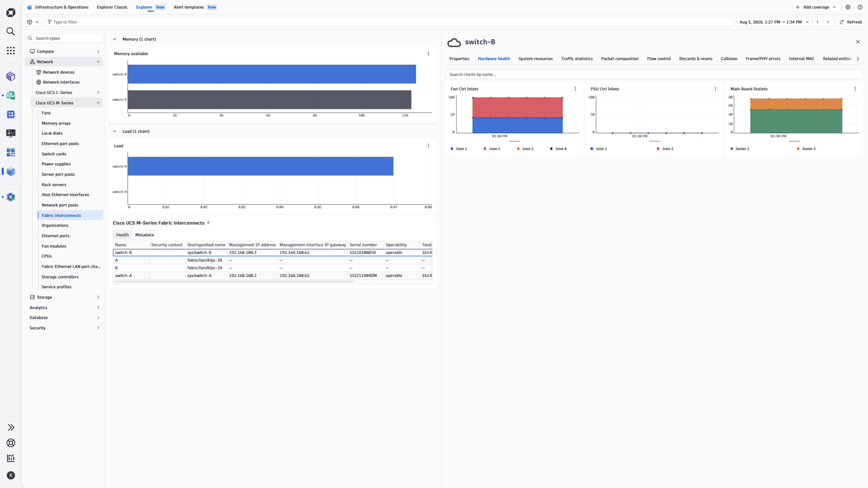Click the switch-B bar in Load chart

[x=260, y=166]
